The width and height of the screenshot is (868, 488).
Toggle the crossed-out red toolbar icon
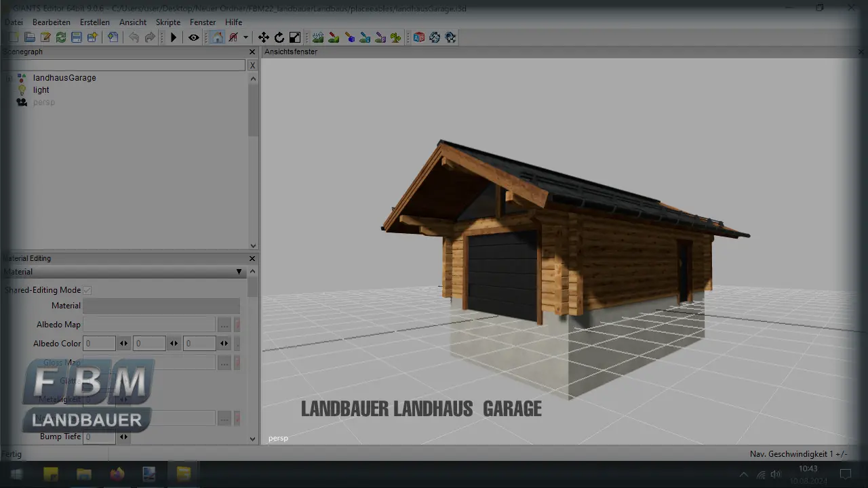point(233,37)
